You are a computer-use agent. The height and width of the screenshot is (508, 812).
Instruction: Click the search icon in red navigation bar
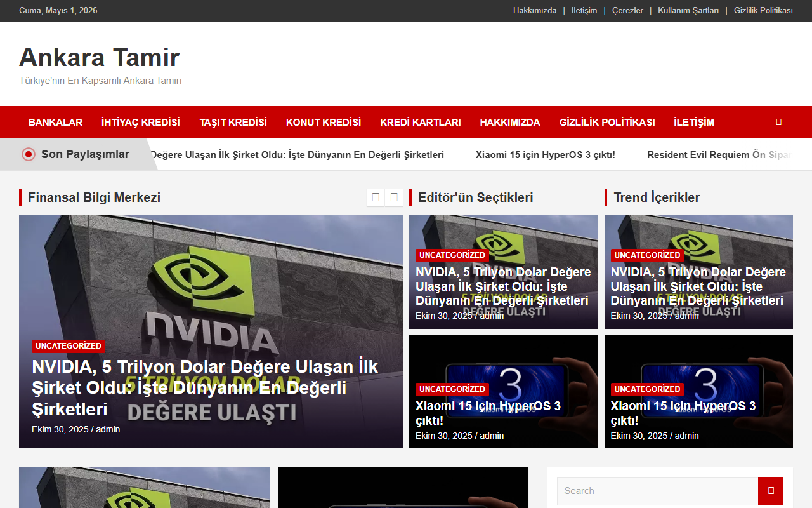[x=779, y=122]
